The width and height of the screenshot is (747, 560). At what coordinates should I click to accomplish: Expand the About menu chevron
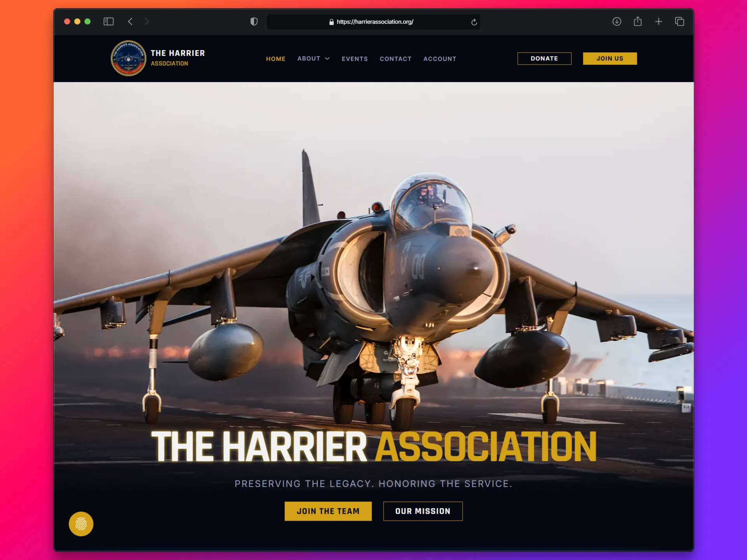[327, 59]
